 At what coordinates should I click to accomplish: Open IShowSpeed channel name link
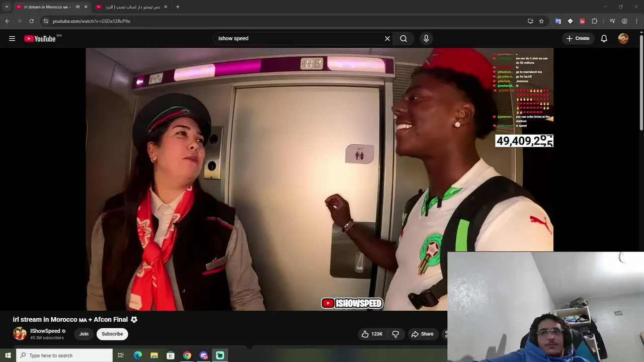[x=45, y=331]
